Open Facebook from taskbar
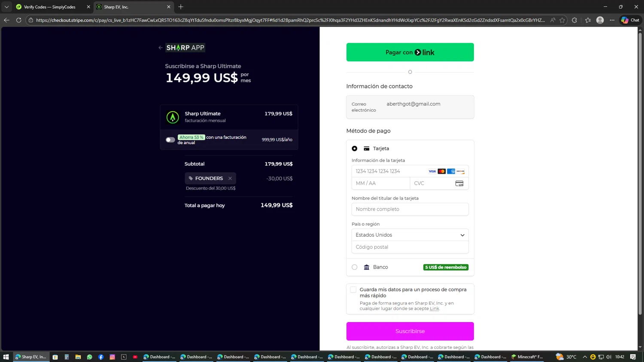Viewport: 644px width, 362px height. 101,357
